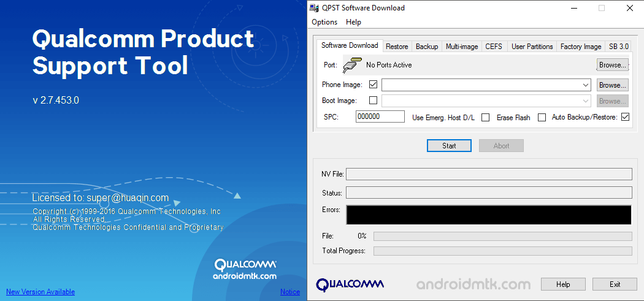Close the QPST Software Download window

[x=629, y=8]
